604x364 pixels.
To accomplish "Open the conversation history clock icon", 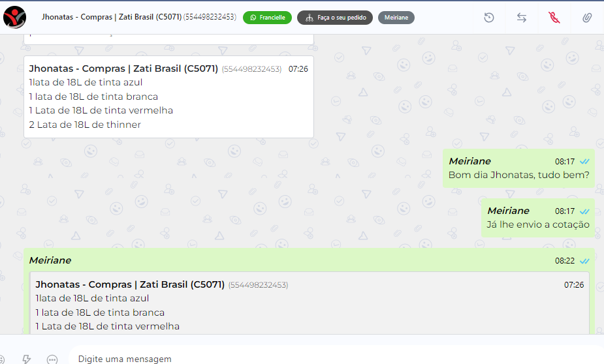I will click(489, 18).
